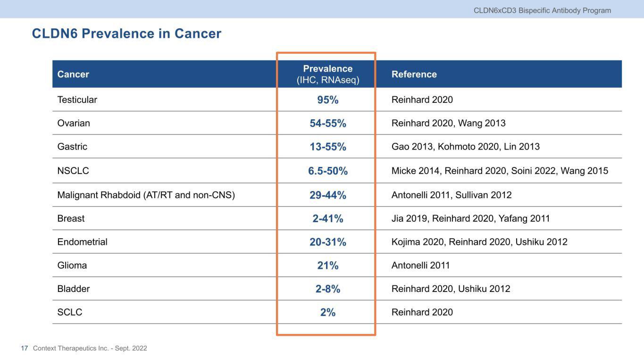Click the Endometrial reference starting 'Kojima 2020'
Screen dimensions: 644x362
coord(479,242)
